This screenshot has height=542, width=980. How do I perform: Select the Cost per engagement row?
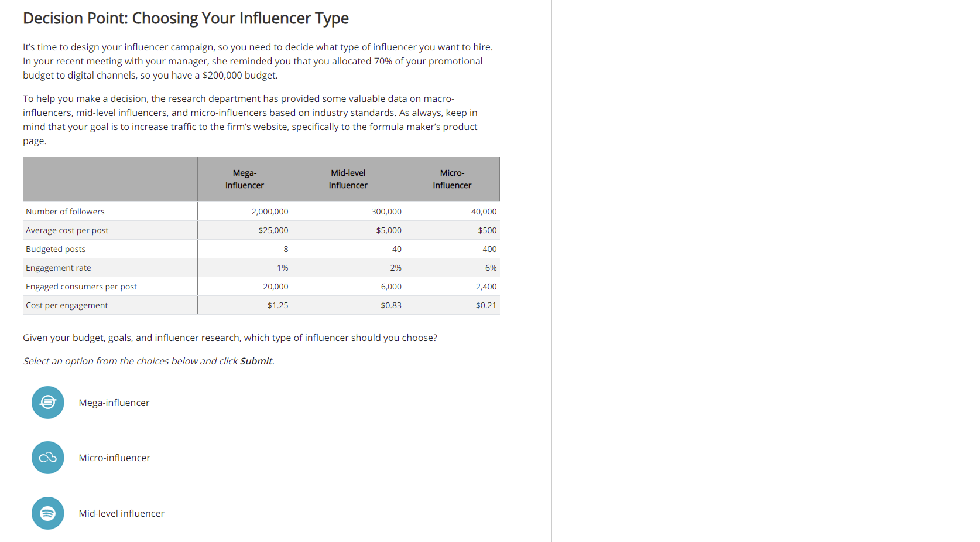click(66, 305)
